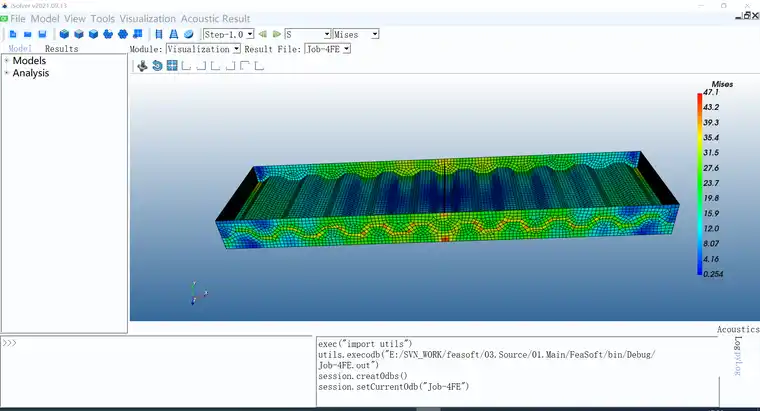Click the Mises legend title

[722, 84]
